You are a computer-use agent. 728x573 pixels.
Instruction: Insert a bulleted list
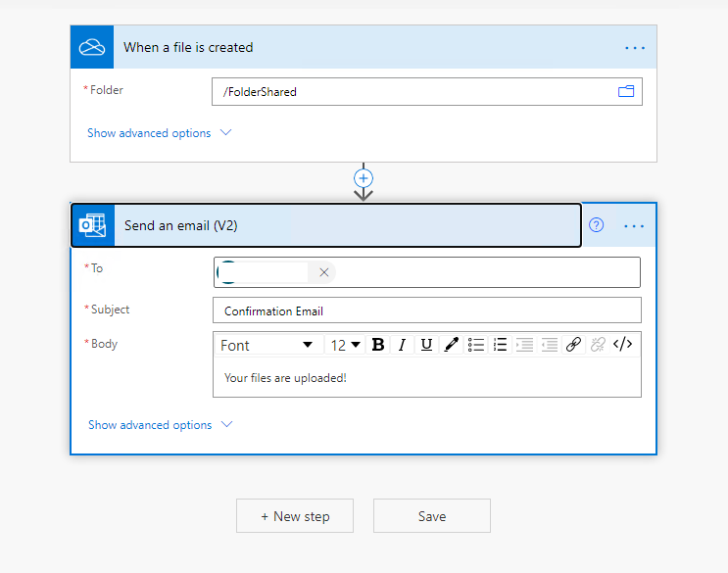point(476,345)
